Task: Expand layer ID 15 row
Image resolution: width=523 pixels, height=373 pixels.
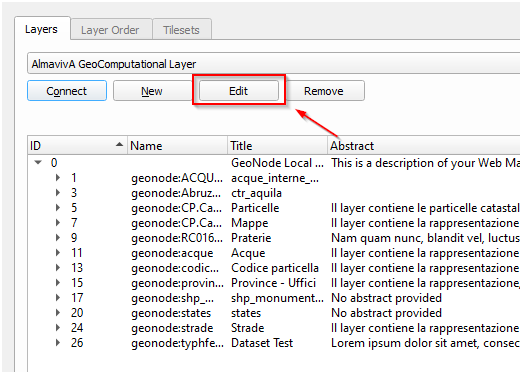Action: click(58, 283)
